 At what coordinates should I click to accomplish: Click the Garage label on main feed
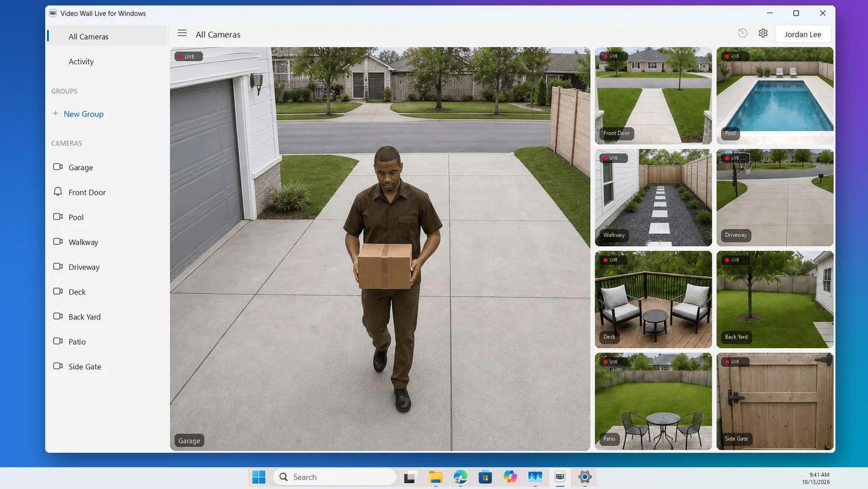pyautogui.click(x=189, y=441)
